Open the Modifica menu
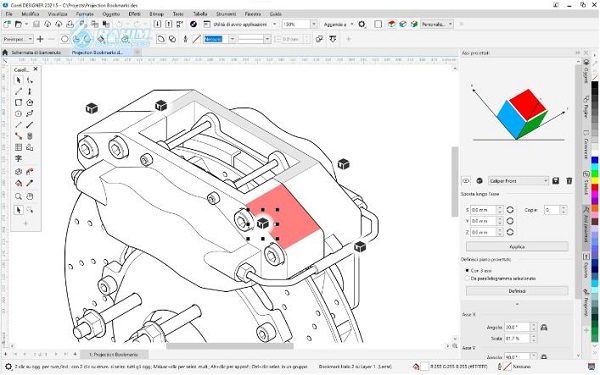This screenshot has width=600, height=375. pyautogui.click(x=30, y=14)
